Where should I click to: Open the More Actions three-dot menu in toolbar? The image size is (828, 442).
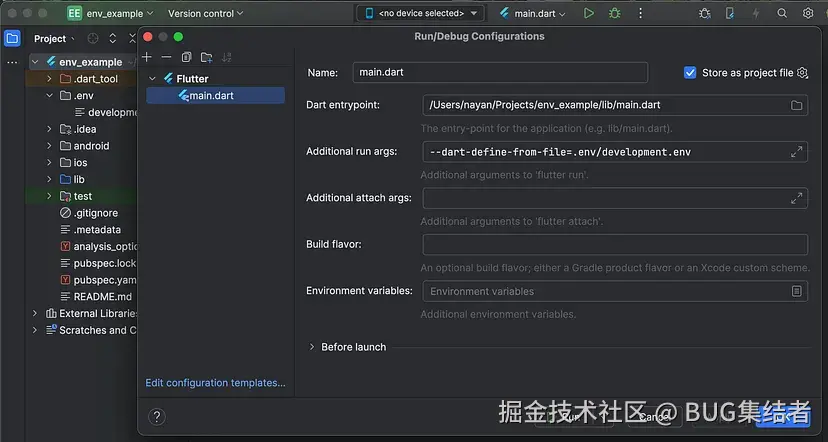641,13
